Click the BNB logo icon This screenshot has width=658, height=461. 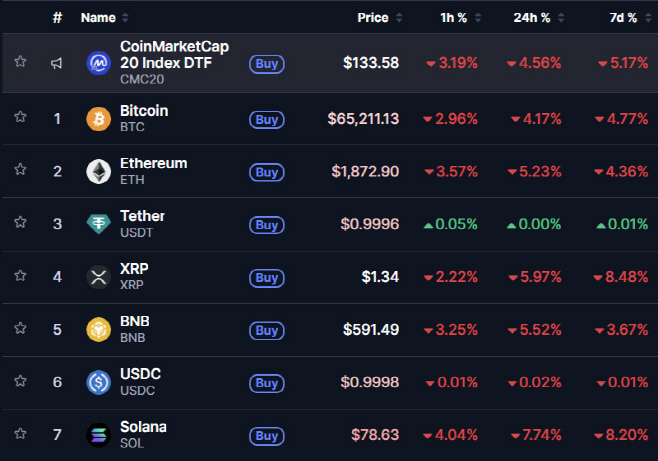click(x=98, y=330)
